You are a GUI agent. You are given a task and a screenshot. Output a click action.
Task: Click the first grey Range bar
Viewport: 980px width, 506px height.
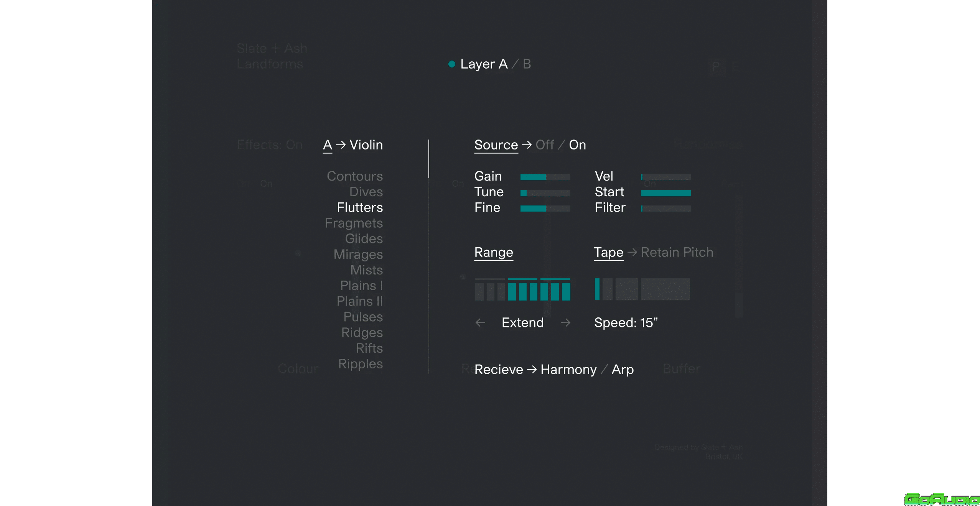(479, 291)
